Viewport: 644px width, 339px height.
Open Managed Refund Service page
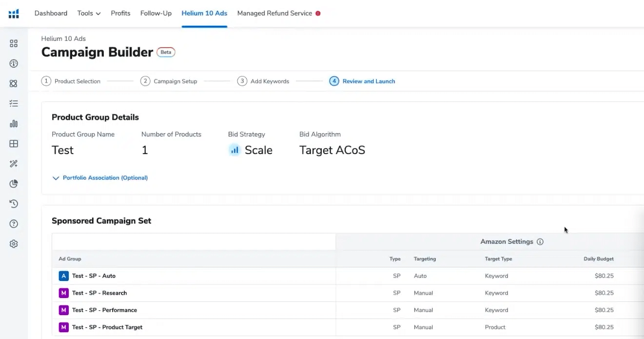[274, 13]
